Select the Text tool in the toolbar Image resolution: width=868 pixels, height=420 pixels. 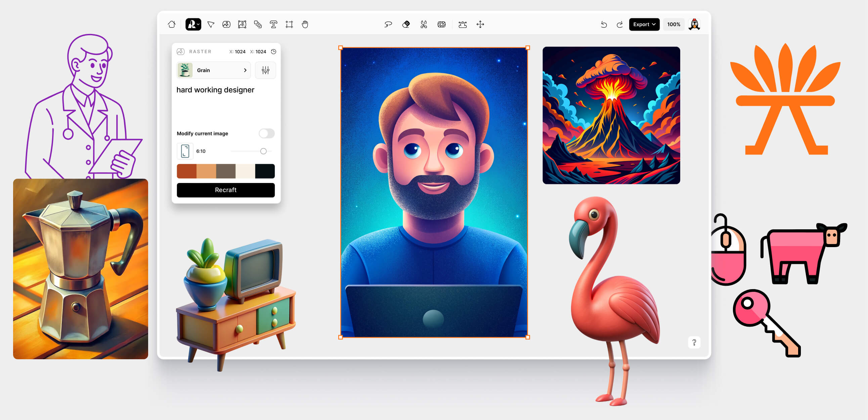pos(273,24)
